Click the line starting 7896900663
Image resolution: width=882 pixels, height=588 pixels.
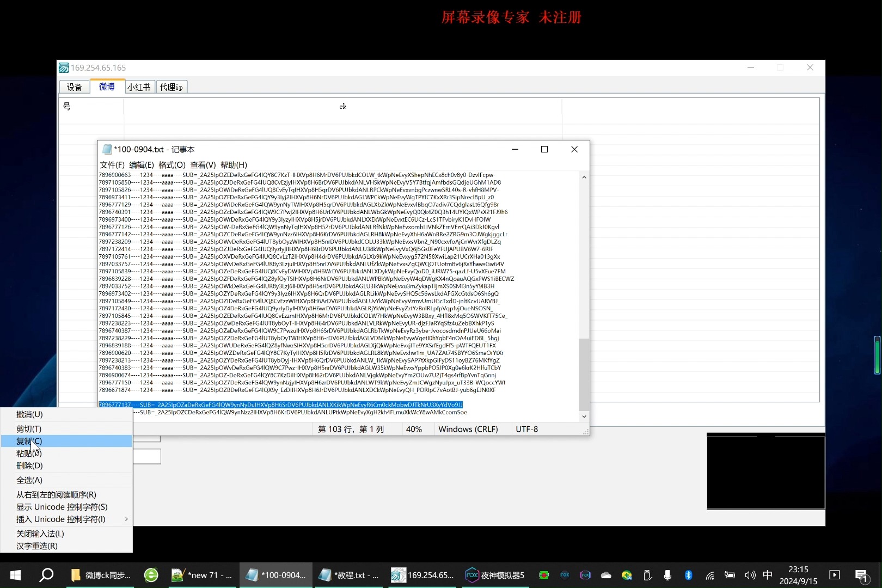297,175
